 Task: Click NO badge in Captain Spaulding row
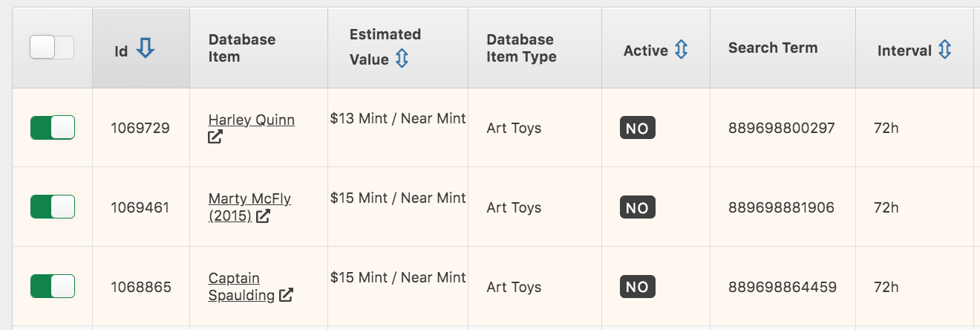click(637, 288)
